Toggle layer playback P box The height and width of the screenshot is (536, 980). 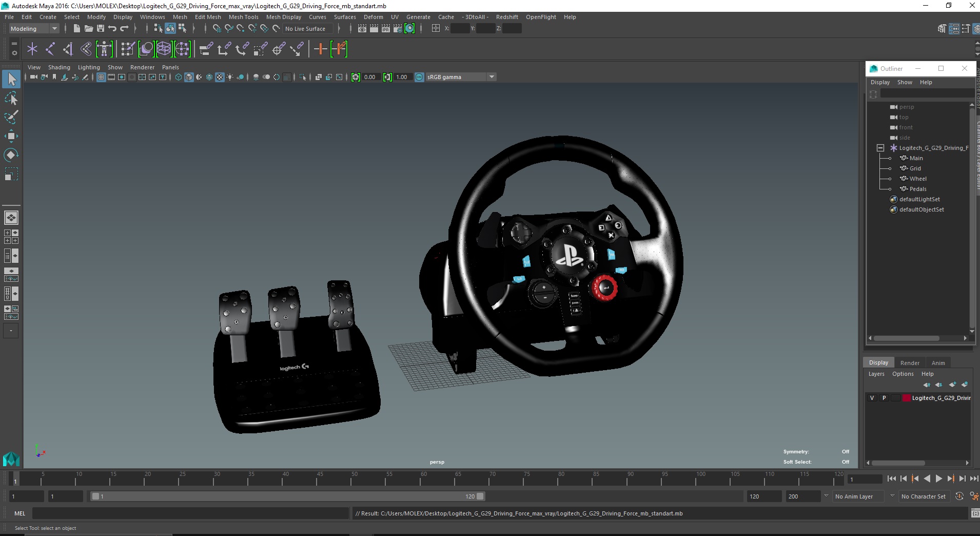(884, 398)
